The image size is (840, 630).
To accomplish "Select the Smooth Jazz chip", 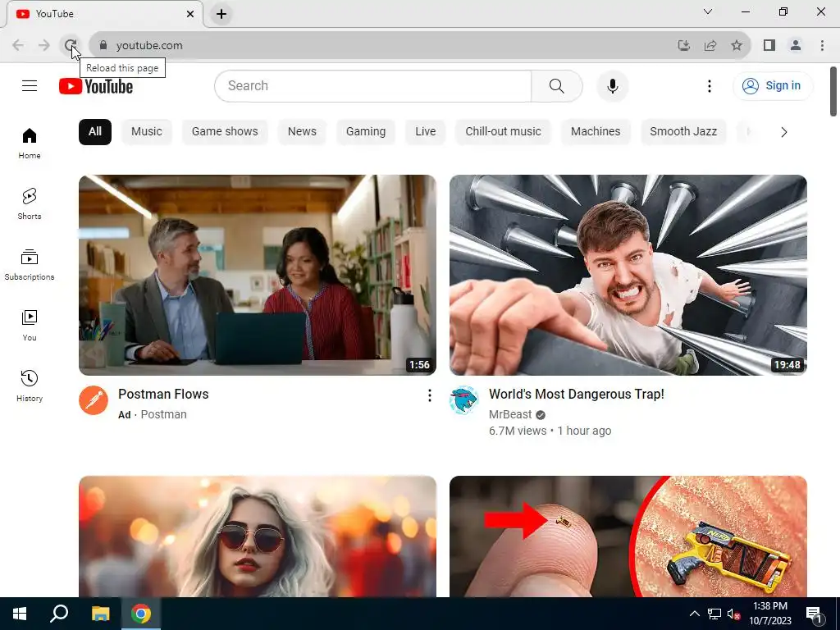I will tap(683, 132).
